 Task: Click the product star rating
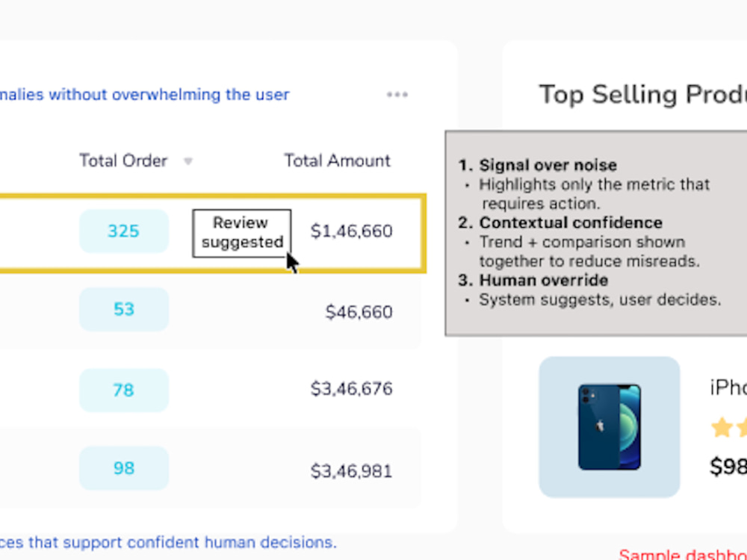(728, 428)
